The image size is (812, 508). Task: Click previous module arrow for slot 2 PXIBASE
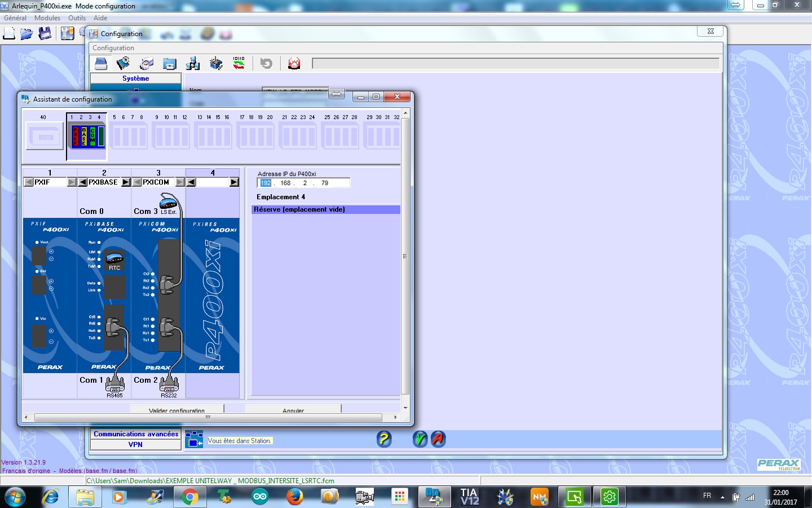click(x=83, y=182)
